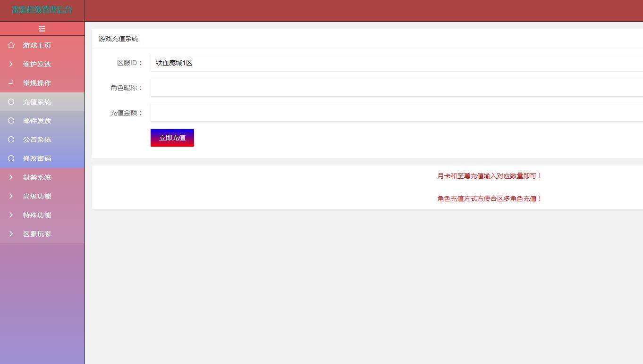This screenshot has width=643, height=364.
Task: Expand the 区服玩家 submenu
Action: [x=37, y=234]
